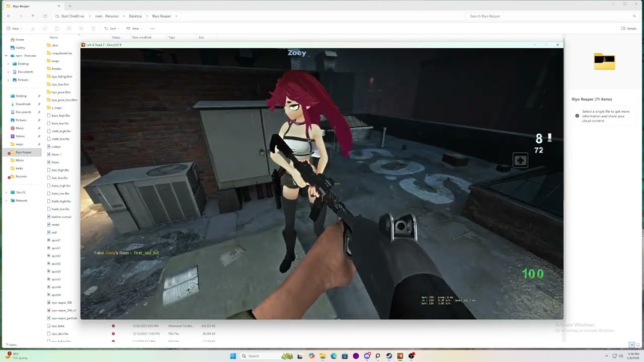This screenshot has height=362, width=644.
Task: Click Riyo Reaper breadcrumb in address bar
Action: tap(162, 16)
